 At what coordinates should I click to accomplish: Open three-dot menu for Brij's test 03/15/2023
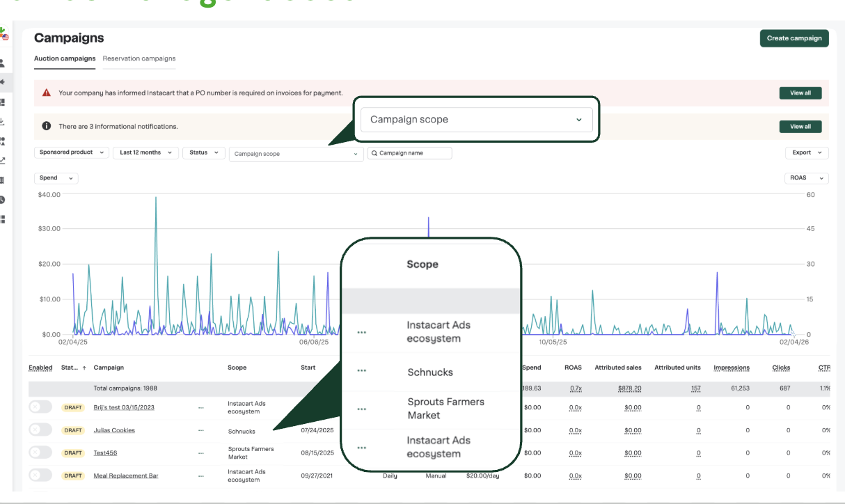coord(201,407)
